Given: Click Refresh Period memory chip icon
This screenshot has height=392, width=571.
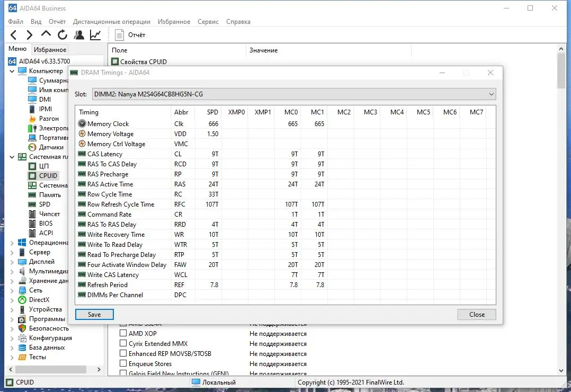Looking at the screenshot, I should point(82,284).
